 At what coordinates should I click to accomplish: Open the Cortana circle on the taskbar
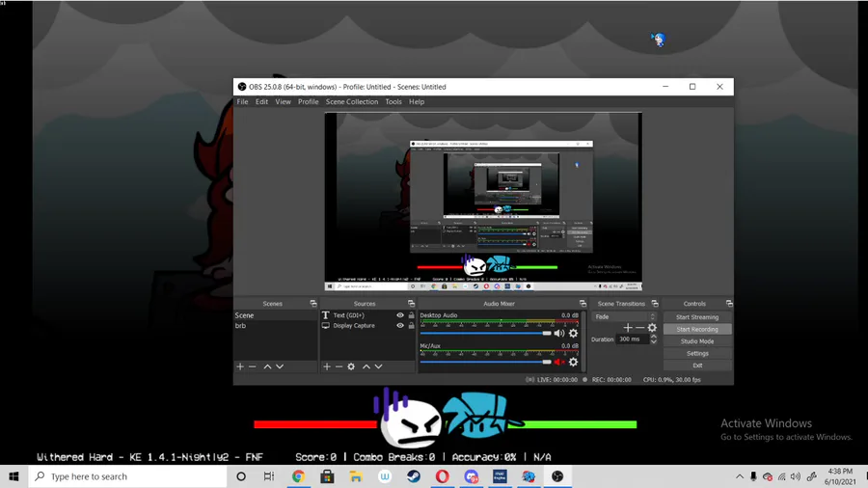click(241, 476)
